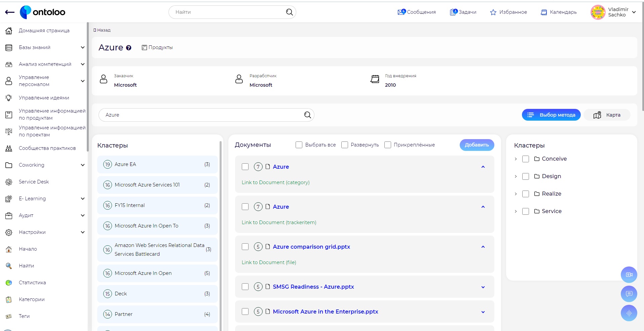The height and width of the screenshot is (331, 644).
Task: Click the Назад link
Action: click(x=102, y=30)
